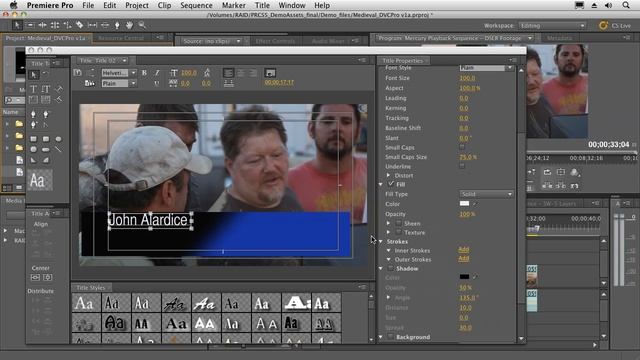Click the Italic button in Titler
Image resolution: width=640 pixels, height=360 pixels.
pos(157,73)
